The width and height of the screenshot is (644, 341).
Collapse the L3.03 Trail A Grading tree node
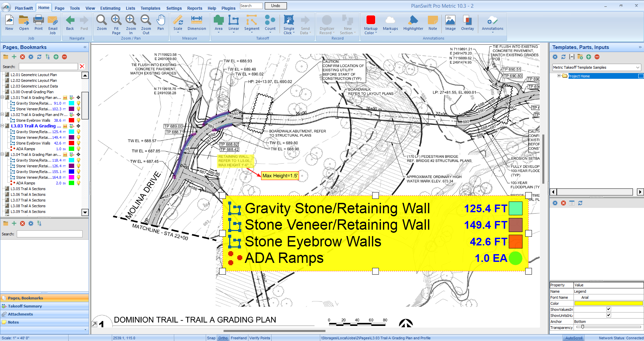(2, 126)
